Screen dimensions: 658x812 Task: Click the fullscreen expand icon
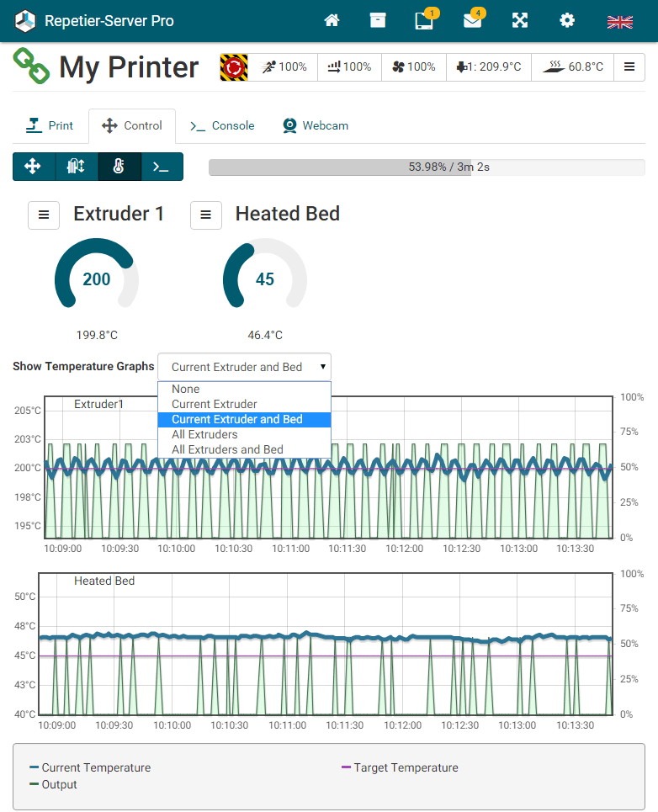coord(520,21)
